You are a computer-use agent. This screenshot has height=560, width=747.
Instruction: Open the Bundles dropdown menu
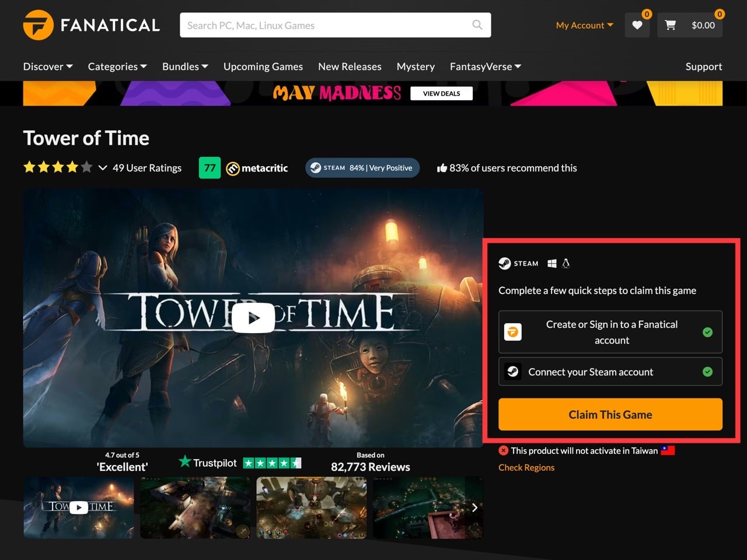(185, 66)
